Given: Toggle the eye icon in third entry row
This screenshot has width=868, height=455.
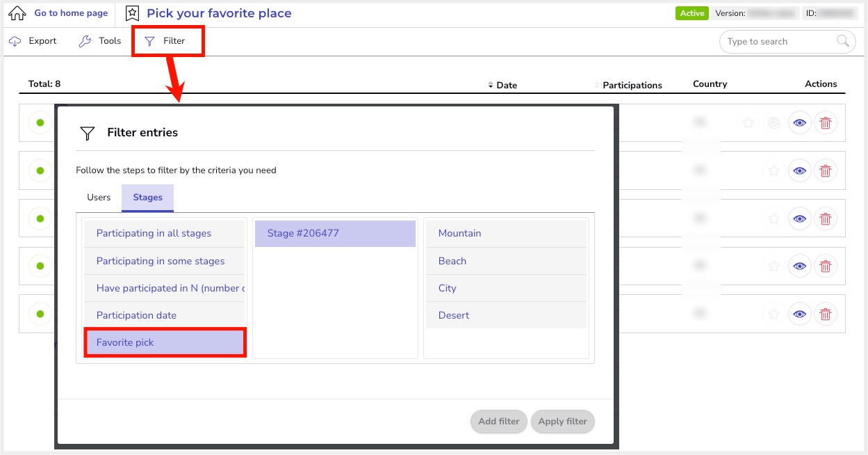Looking at the screenshot, I should (800, 218).
